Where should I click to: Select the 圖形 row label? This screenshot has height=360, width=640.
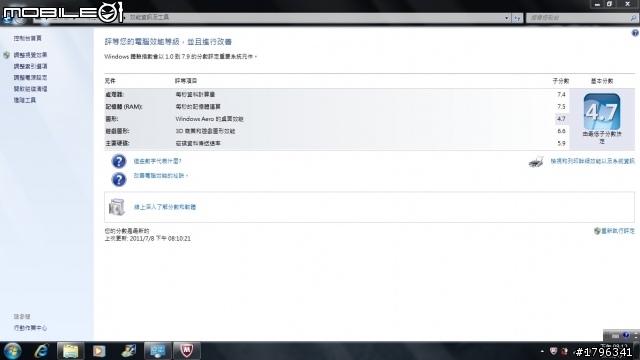[x=111, y=119]
